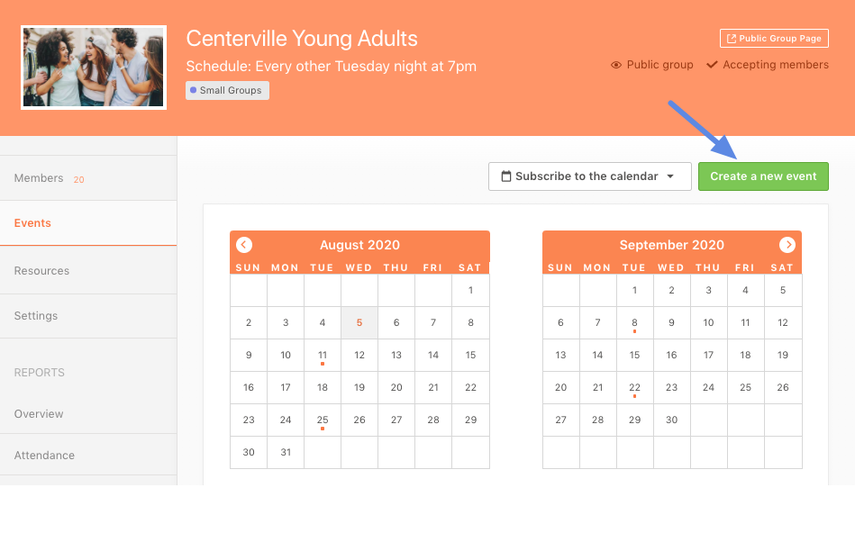Open the Attendance report
This screenshot has width=855, height=533.
coord(44,455)
